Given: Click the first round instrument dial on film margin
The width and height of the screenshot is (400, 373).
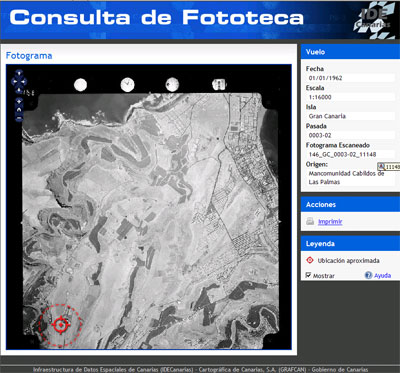Looking at the screenshot, I should (80, 85).
